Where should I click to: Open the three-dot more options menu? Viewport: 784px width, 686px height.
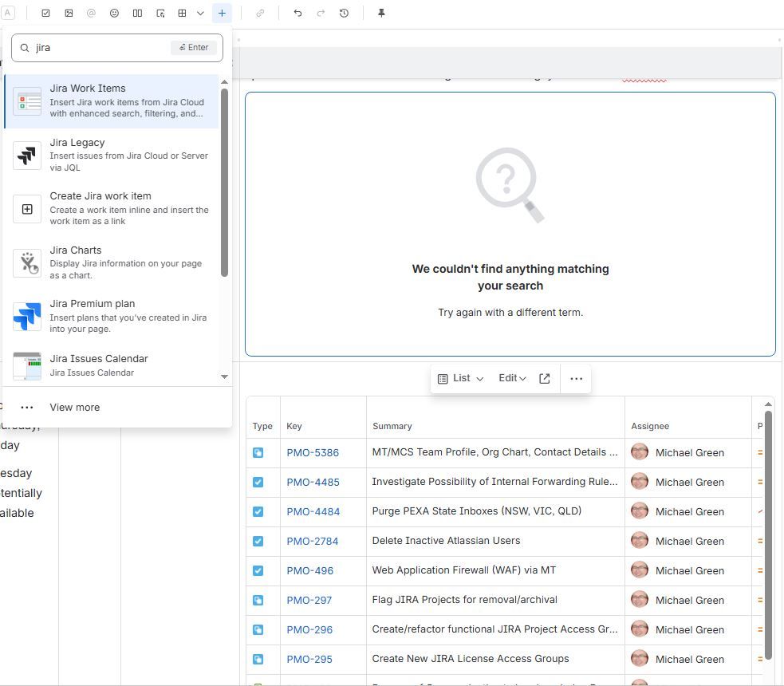pos(576,379)
